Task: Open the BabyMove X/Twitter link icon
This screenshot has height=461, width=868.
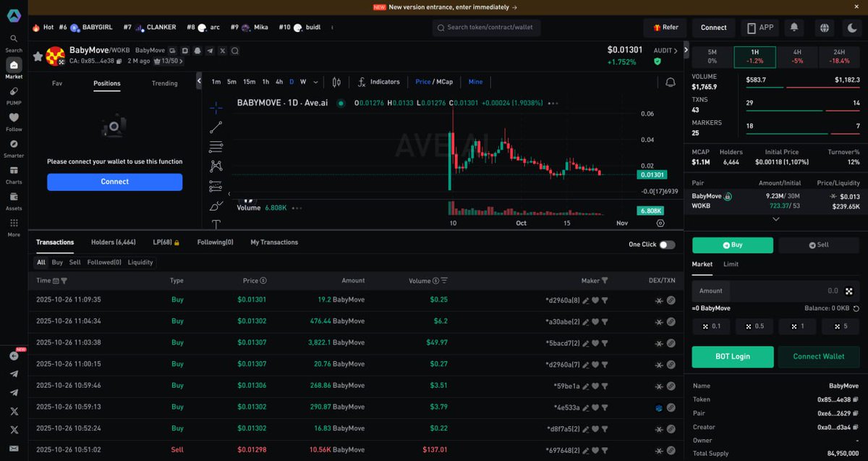Action: point(222,51)
